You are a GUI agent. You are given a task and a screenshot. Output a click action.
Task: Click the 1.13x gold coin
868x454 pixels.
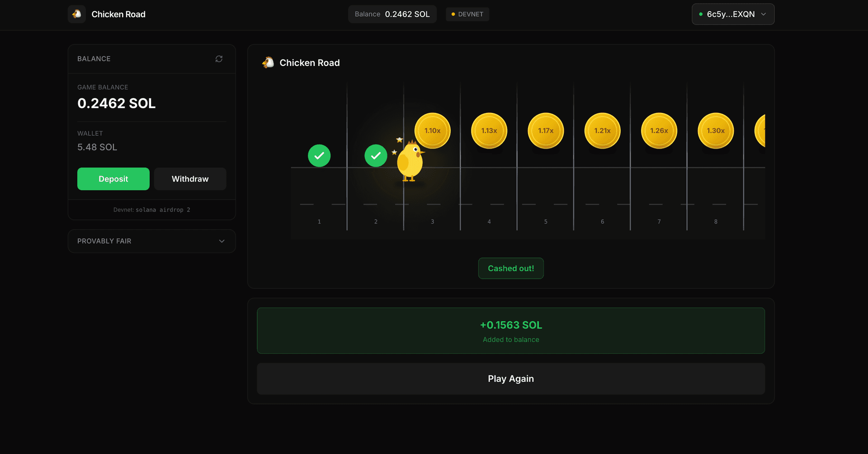pyautogui.click(x=489, y=131)
